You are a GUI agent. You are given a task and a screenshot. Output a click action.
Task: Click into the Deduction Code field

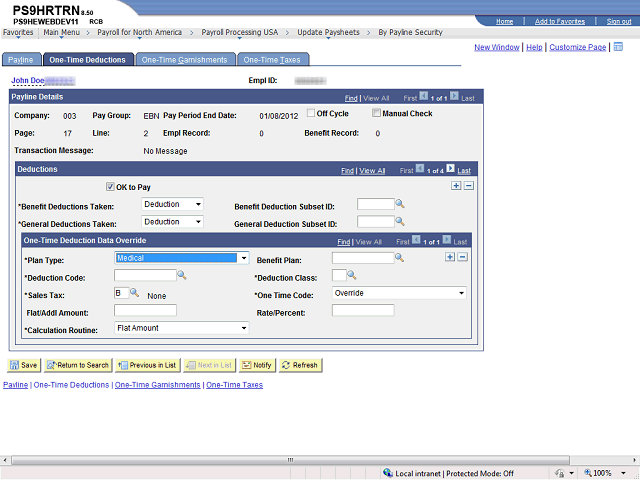click(145, 275)
